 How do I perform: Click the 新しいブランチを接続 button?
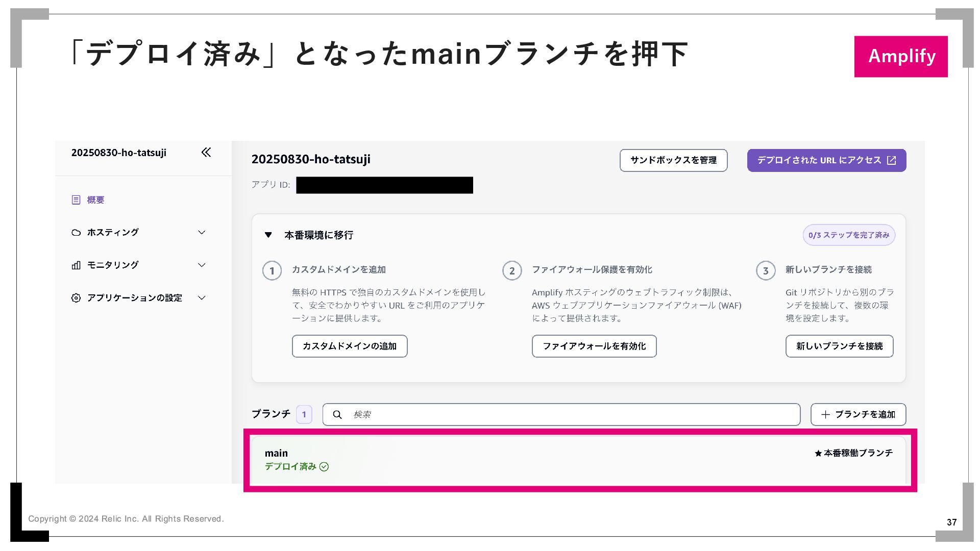[840, 346]
